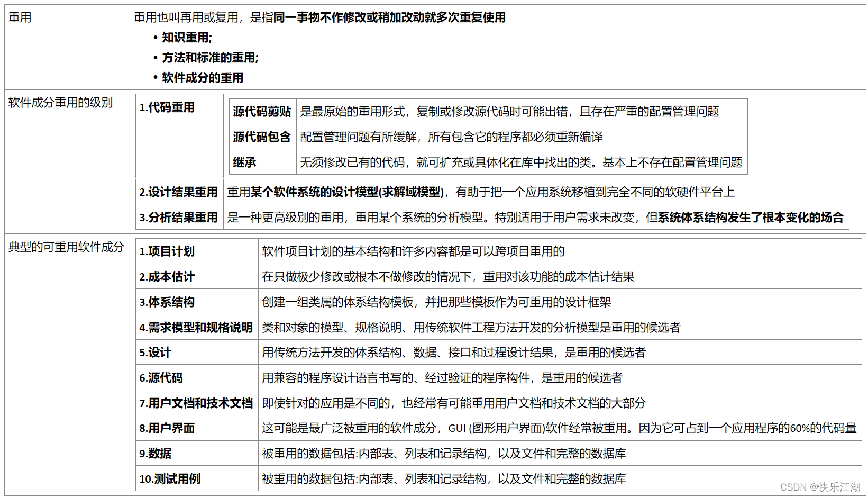Select the '典型的可重用软件成分' row header
Screen dimensions: 868x497
(67, 364)
